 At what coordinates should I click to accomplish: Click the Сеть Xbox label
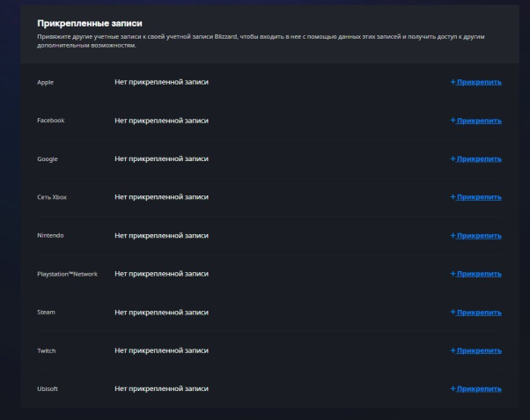(x=52, y=197)
